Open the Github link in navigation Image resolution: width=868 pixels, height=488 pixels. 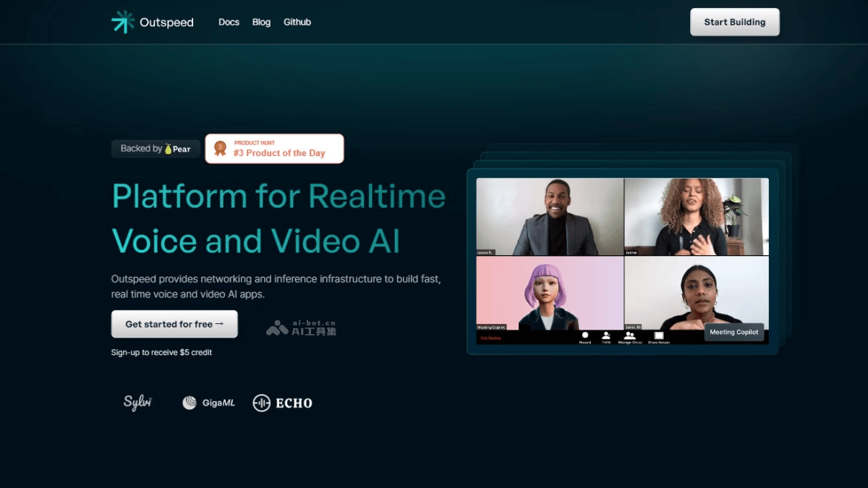click(297, 22)
